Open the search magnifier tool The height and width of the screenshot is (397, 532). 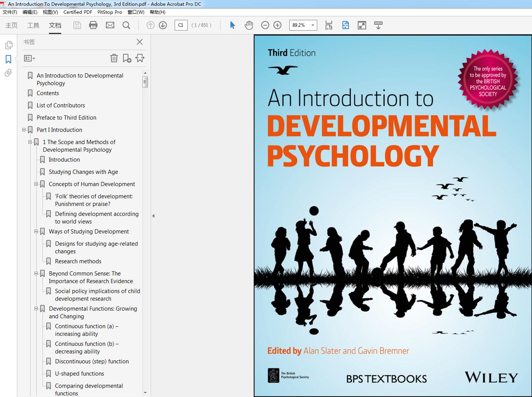point(126,25)
